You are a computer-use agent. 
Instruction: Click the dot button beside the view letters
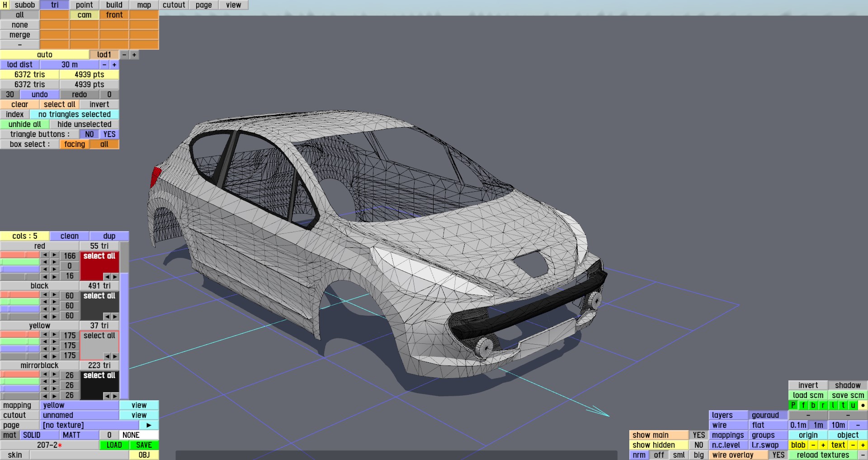(x=863, y=405)
